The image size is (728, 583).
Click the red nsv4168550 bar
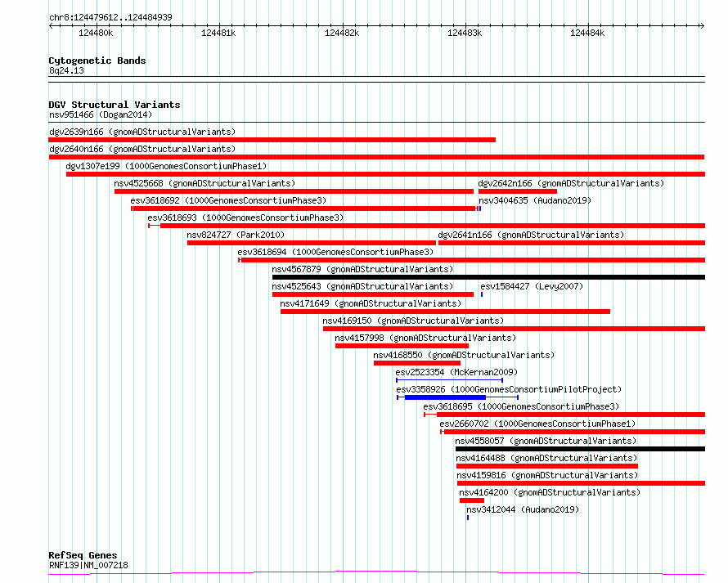point(417,363)
